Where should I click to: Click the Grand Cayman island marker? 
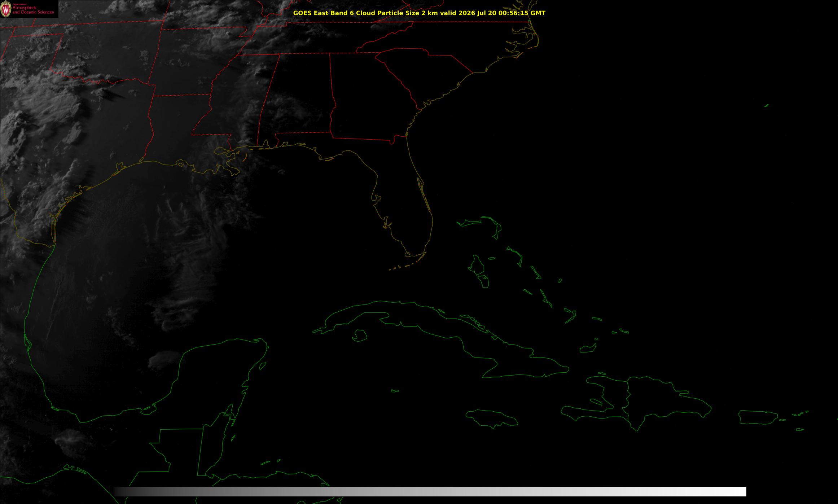[x=395, y=391]
